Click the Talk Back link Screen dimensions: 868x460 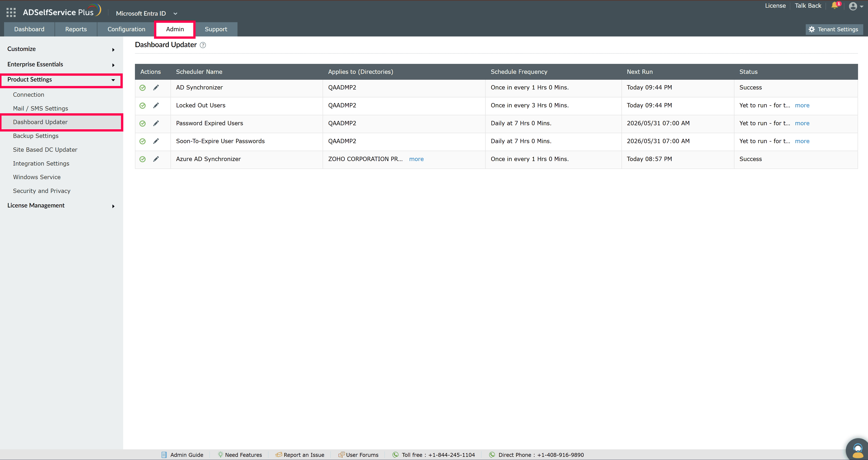point(808,6)
